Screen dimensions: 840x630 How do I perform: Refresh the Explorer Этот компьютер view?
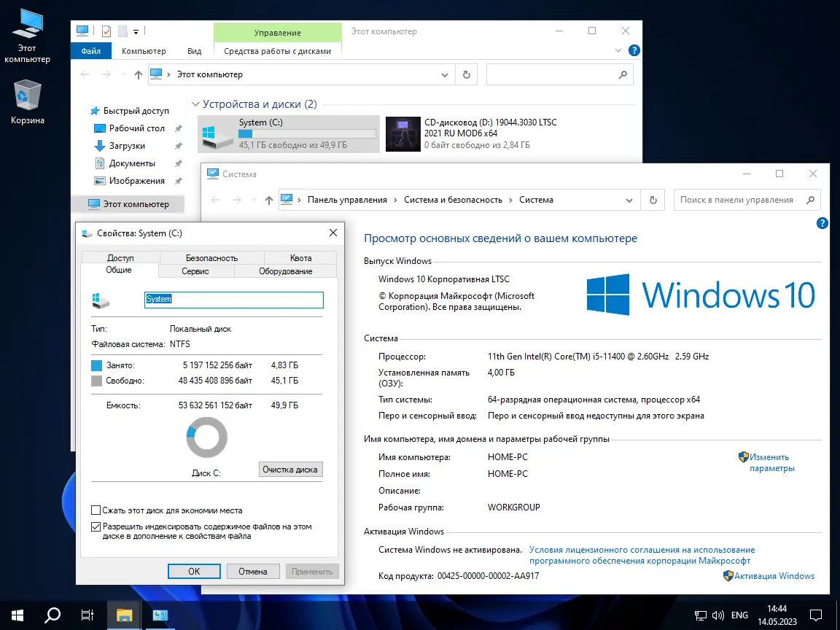[466, 74]
